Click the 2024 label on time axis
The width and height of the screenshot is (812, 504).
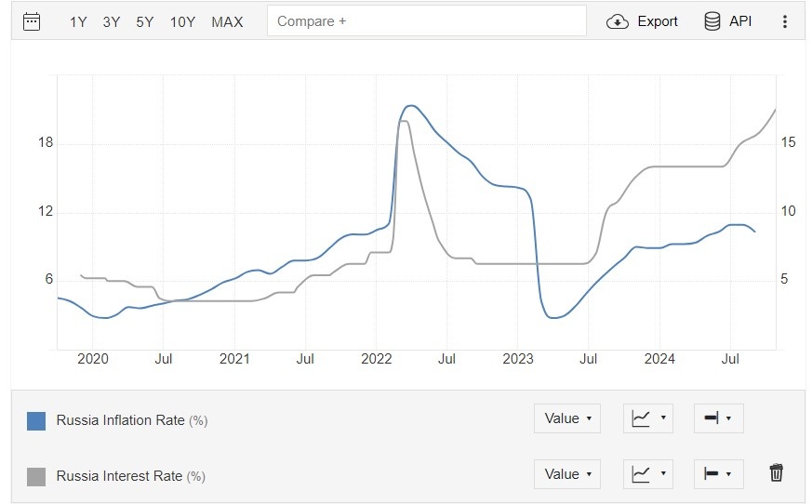659,359
